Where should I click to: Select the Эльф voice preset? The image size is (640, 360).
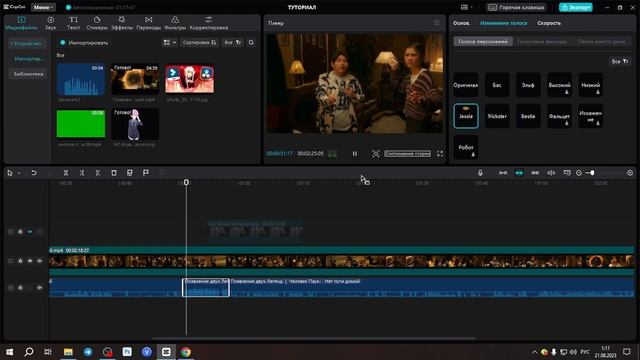pyautogui.click(x=528, y=85)
